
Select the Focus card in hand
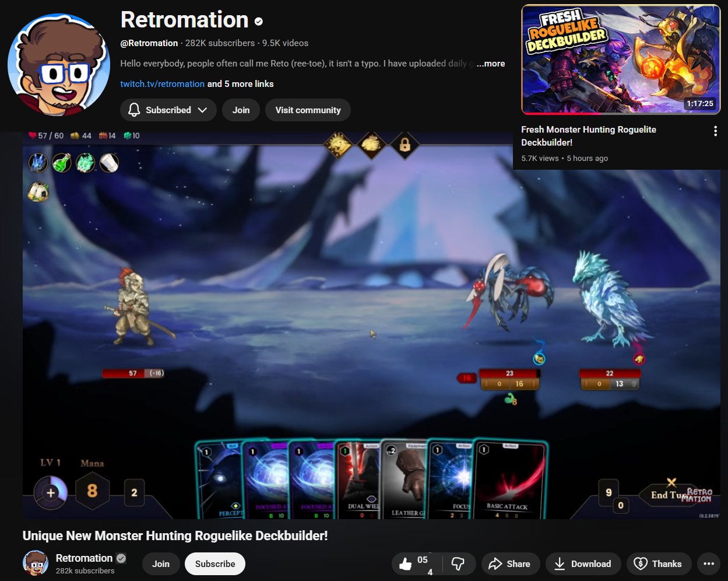[451, 480]
